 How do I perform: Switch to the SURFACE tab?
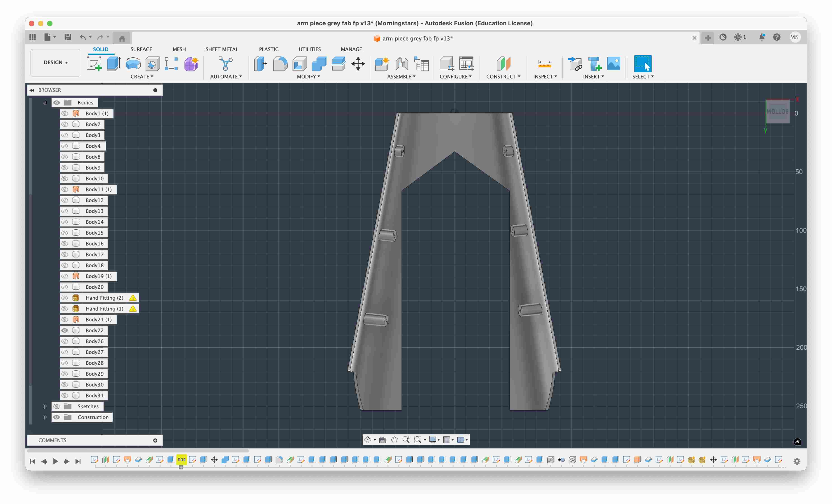click(141, 49)
